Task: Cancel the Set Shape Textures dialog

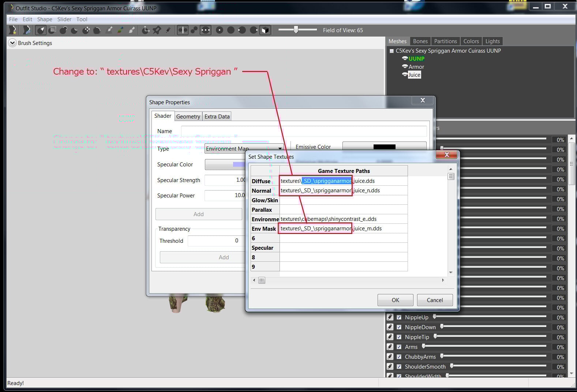Action: click(x=435, y=300)
